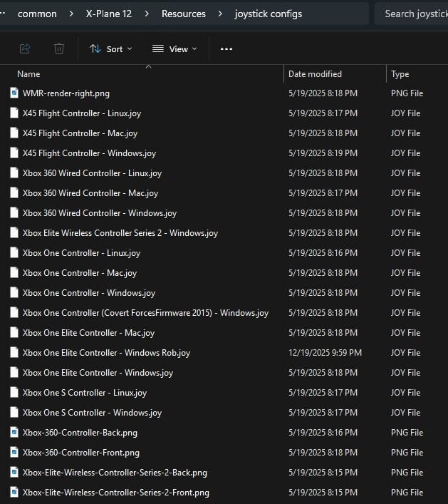This screenshot has height=504, width=448.
Task: Click the Xbox 360 Wired Controller - Mac.joy icon
Action: coord(14,193)
